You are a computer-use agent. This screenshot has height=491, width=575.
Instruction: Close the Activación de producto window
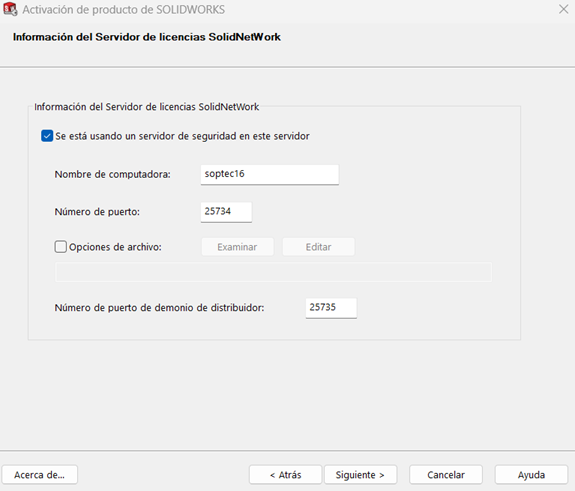tap(564, 9)
